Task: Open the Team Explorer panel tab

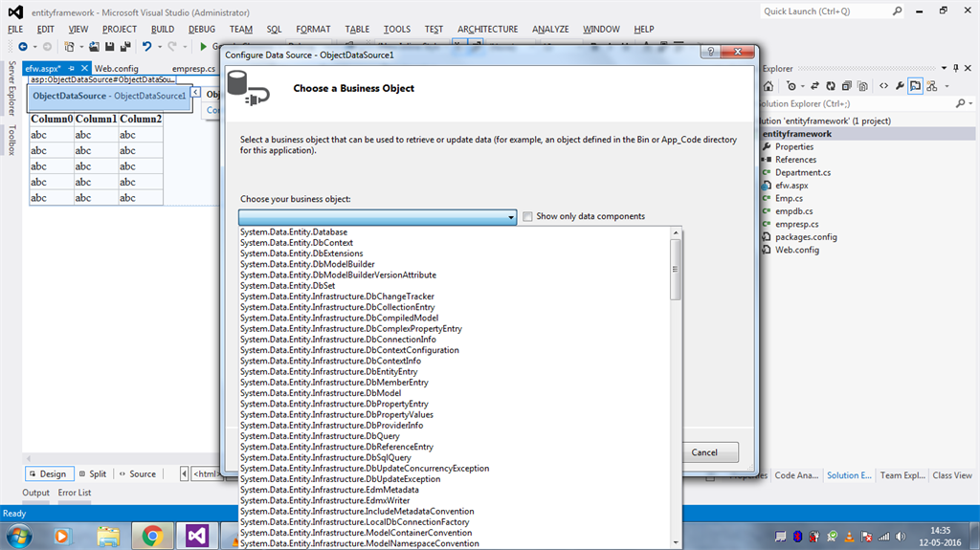Action: point(902,475)
